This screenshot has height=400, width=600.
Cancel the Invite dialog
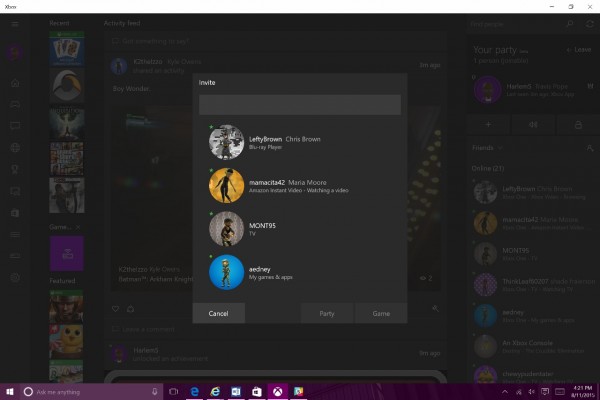point(218,313)
